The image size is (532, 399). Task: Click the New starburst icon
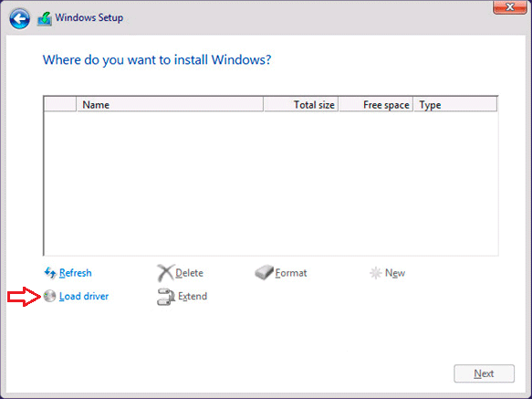click(x=376, y=273)
